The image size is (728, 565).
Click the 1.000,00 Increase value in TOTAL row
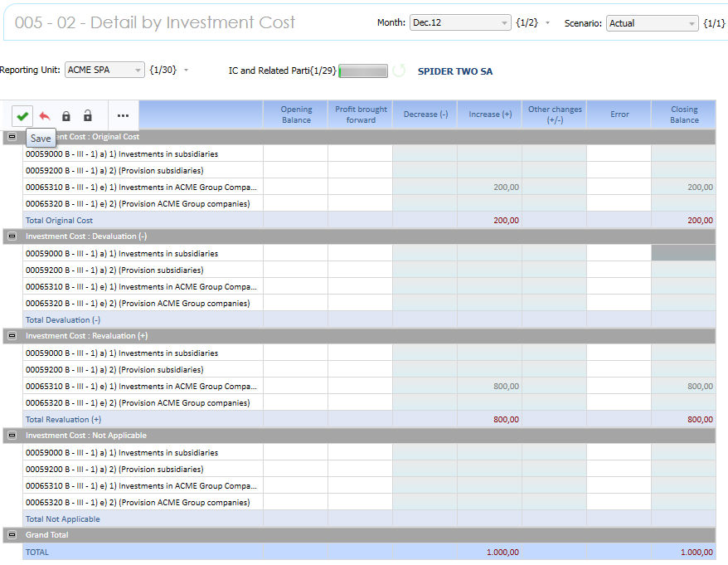(x=502, y=552)
